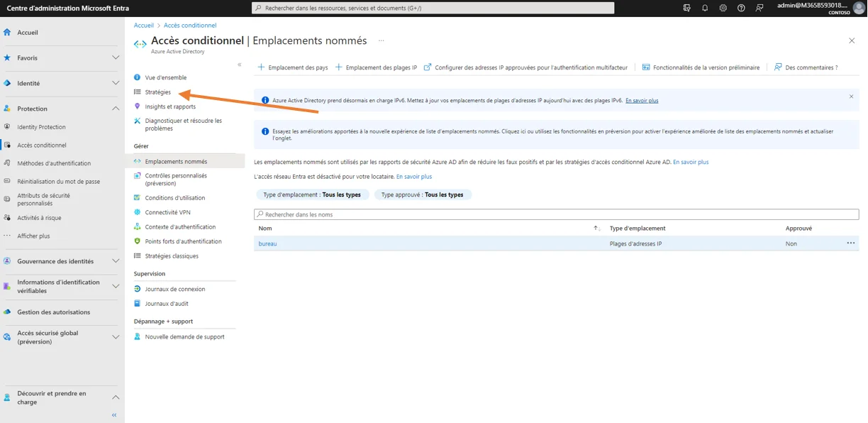This screenshot has height=423, width=868.
Task: Open the Type approuvé filter
Action: tap(422, 194)
